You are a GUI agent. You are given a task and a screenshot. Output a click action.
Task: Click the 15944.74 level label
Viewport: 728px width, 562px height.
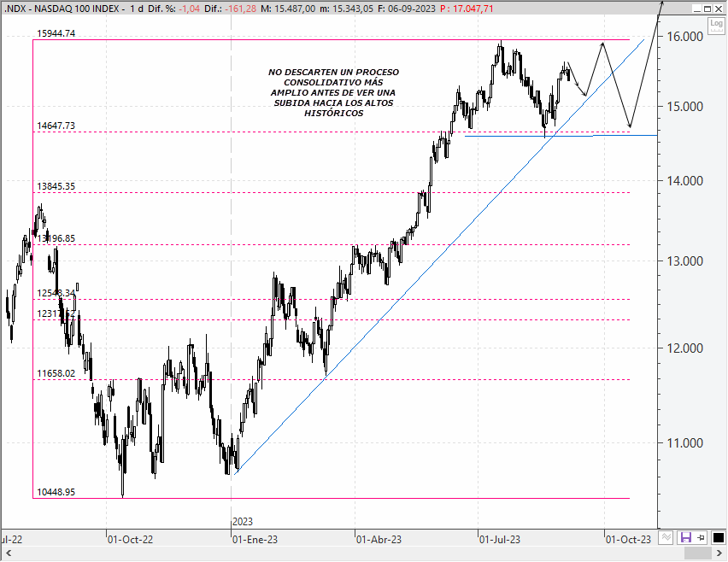56,33
